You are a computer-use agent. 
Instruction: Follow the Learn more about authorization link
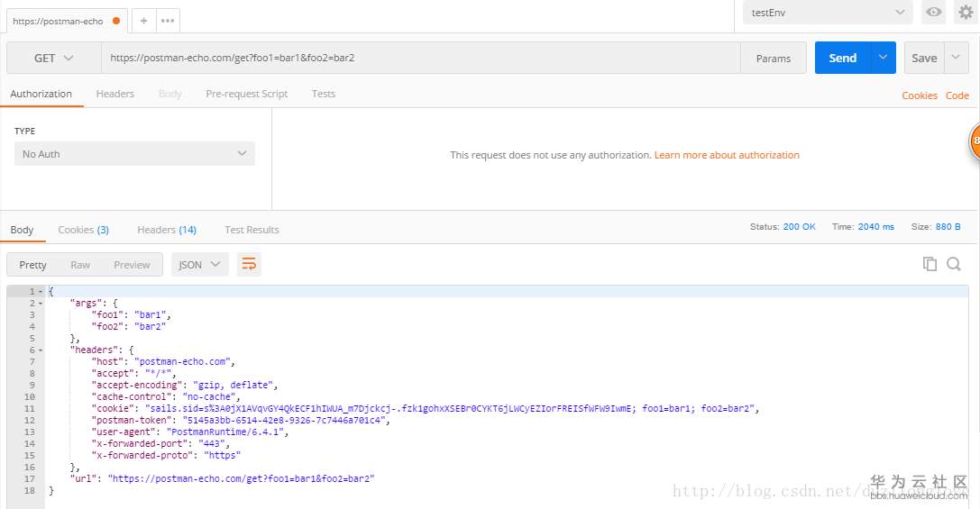[727, 155]
